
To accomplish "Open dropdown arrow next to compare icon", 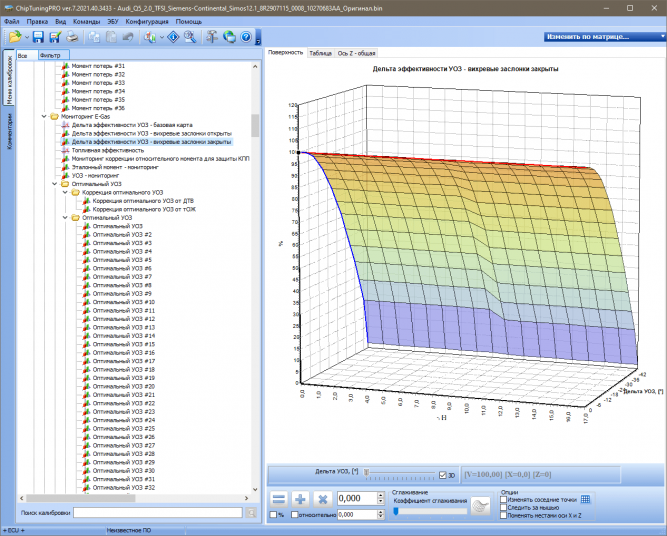I will click(x=162, y=37).
